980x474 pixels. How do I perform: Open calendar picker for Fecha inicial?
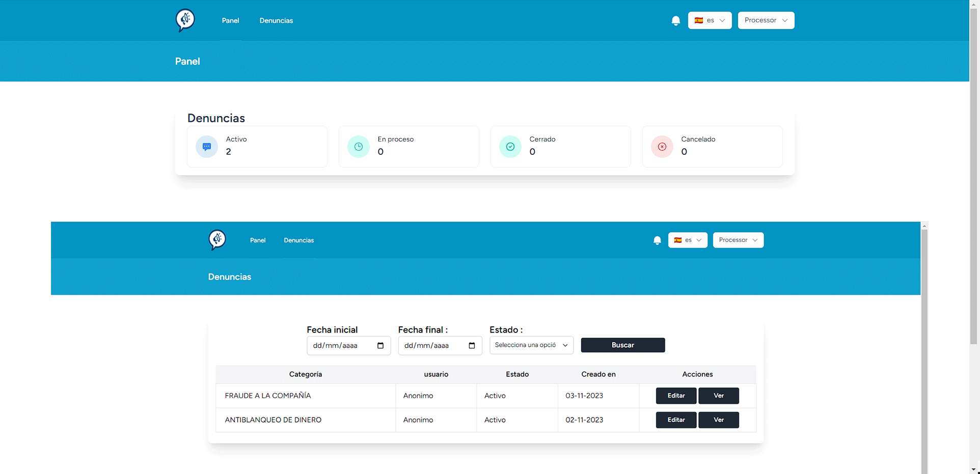coord(380,346)
